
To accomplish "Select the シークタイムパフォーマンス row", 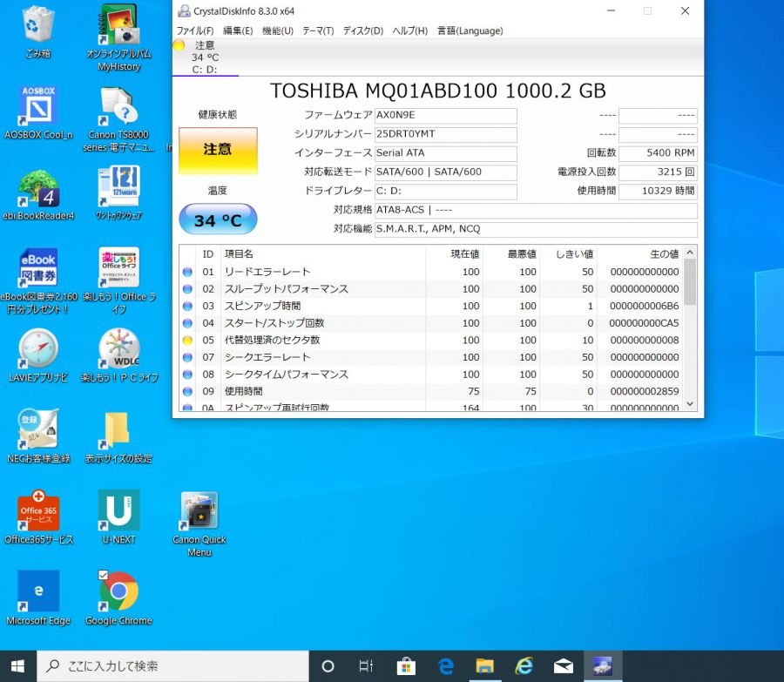I will coord(431,374).
